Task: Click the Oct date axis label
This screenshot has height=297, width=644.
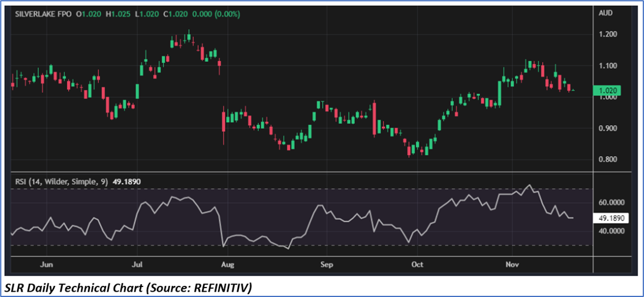Action: click(x=417, y=265)
